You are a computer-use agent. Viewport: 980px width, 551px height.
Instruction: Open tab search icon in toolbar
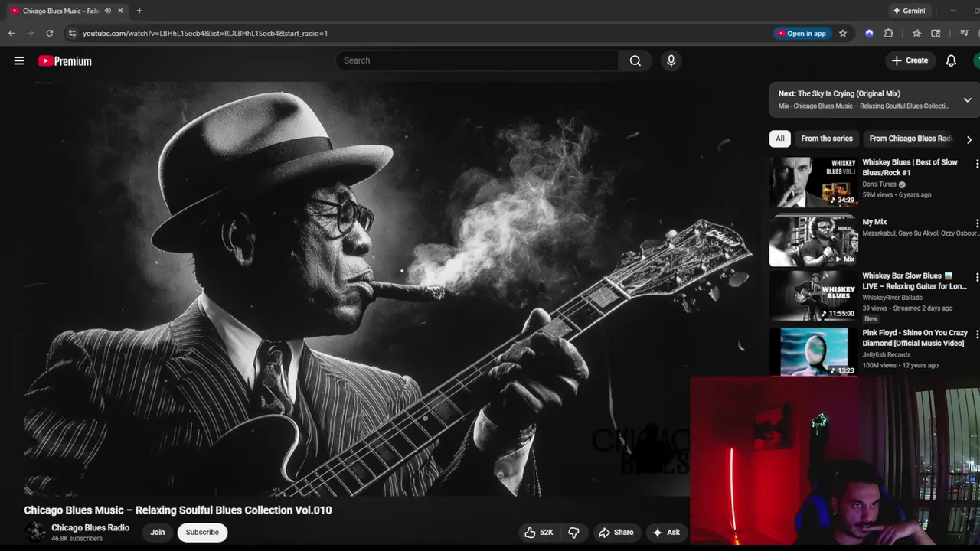click(936, 33)
